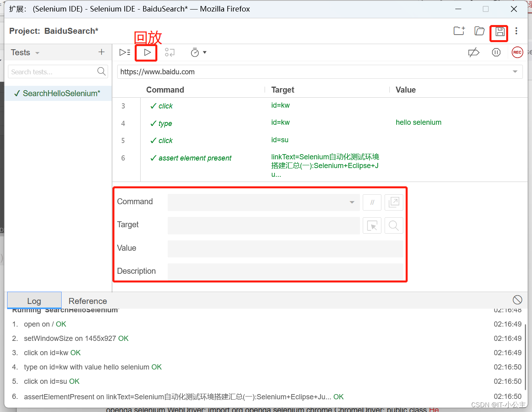Minimize the Selenium IDE window

click(458, 9)
